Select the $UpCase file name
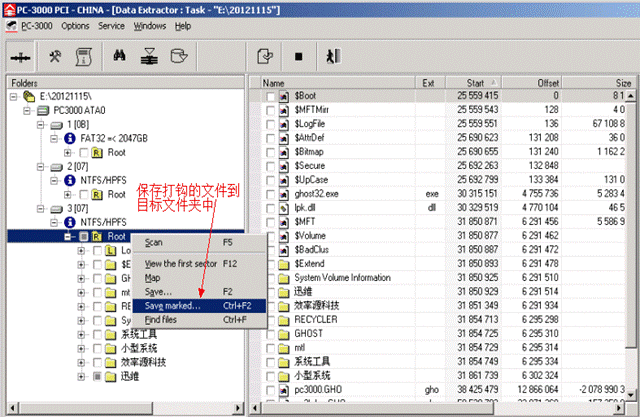This screenshot has width=640, height=417. (311, 180)
